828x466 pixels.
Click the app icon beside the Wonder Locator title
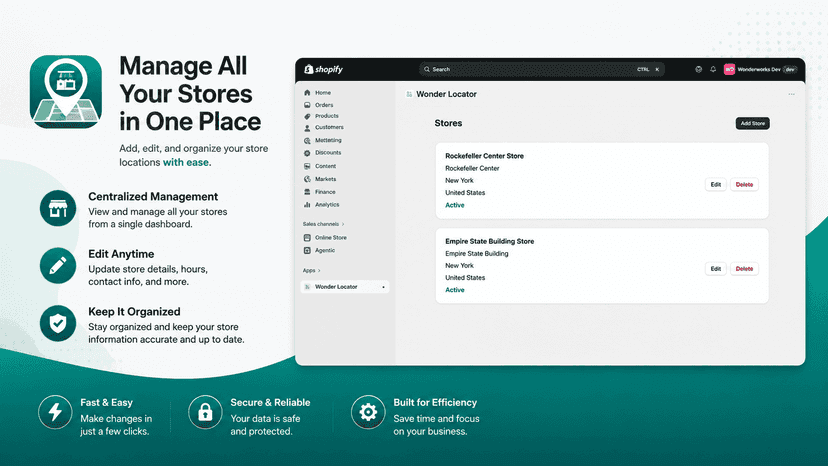tap(409, 94)
